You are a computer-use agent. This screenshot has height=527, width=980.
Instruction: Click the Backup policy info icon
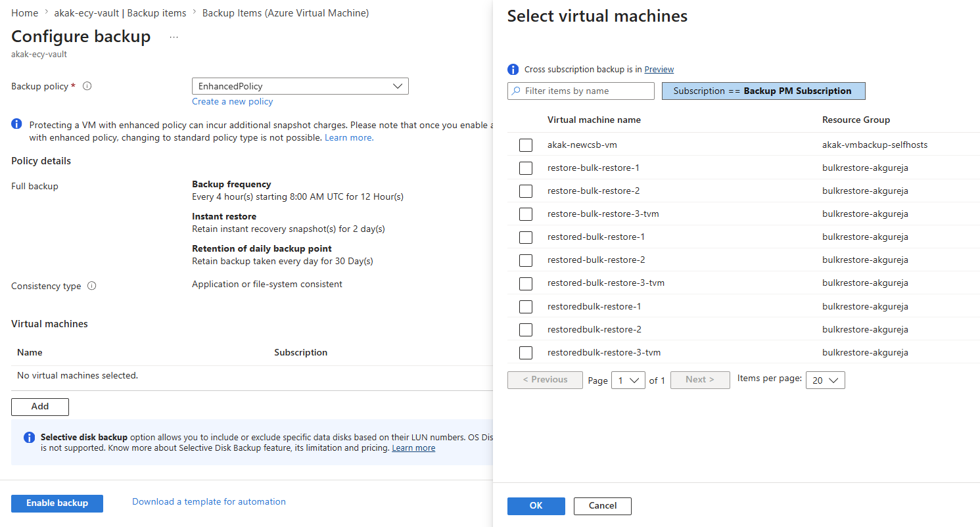(x=87, y=86)
